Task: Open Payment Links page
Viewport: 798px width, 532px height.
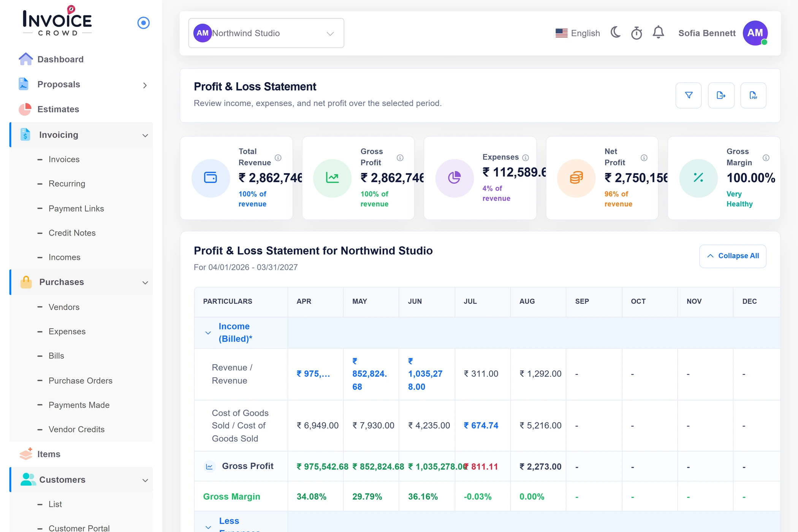Action: pos(76,208)
